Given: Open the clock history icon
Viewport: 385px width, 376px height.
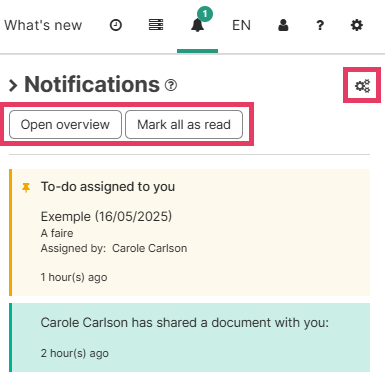Looking at the screenshot, I should tap(116, 25).
